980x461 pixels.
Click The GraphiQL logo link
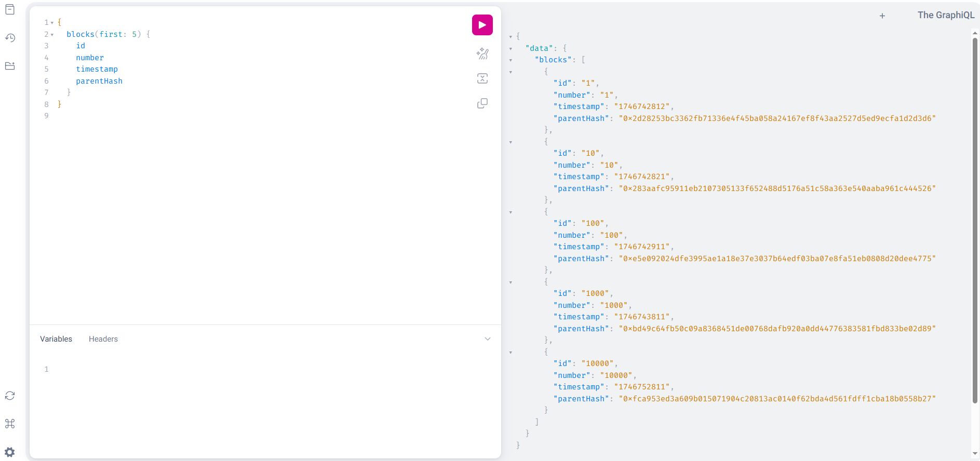tap(946, 15)
